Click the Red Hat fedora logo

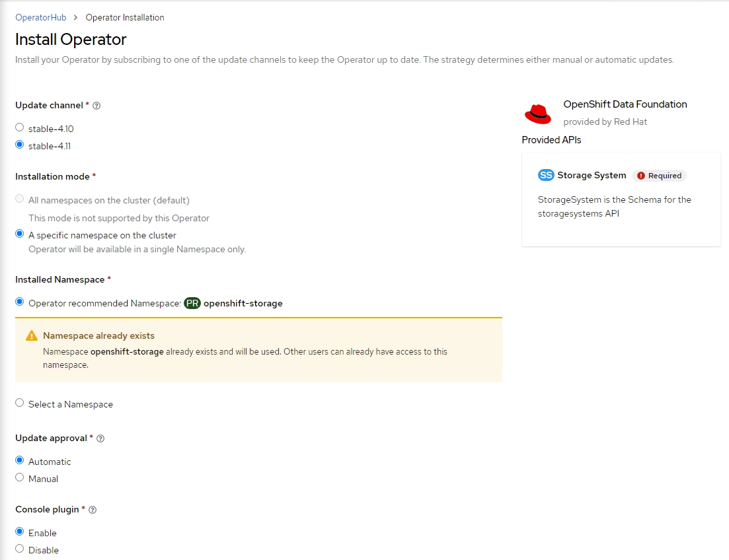[537, 114]
